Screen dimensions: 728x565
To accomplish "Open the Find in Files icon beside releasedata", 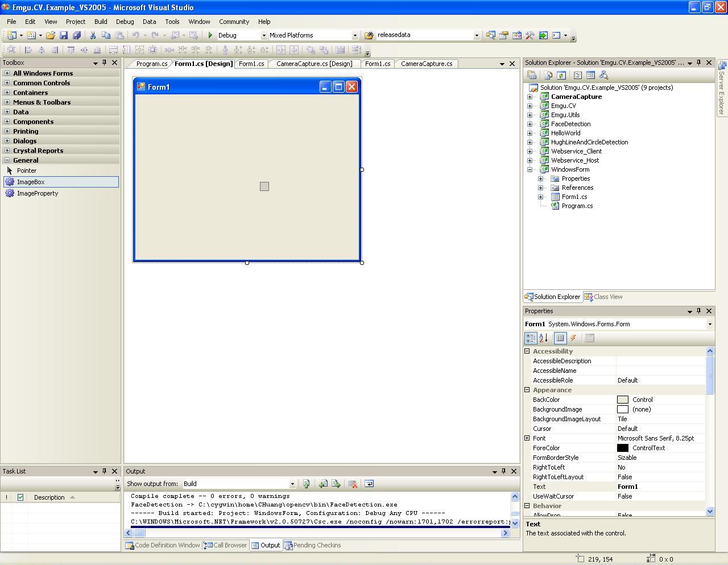I will coord(369,35).
